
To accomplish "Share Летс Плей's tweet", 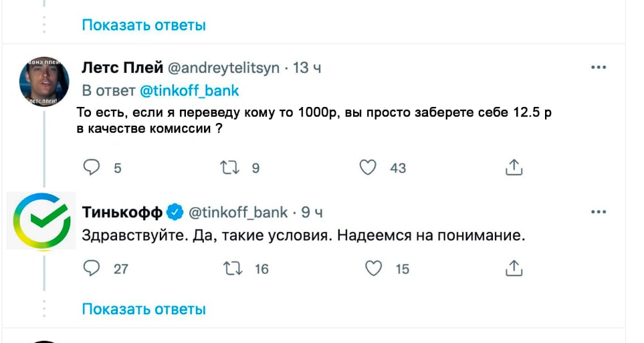I will coord(514,167).
